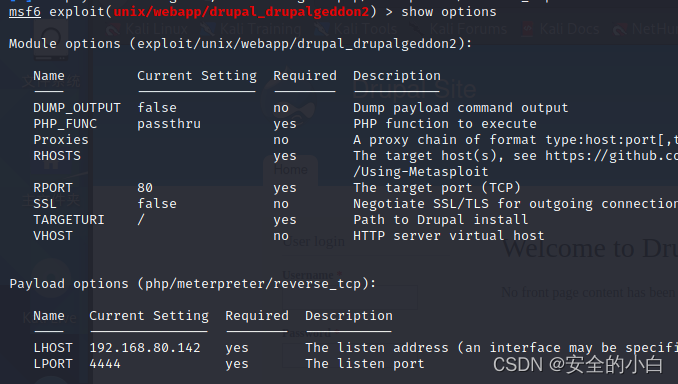This screenshot has width=678, height=384.
Task: Click 'Name' header in Module options table
Action: (49, 76)
